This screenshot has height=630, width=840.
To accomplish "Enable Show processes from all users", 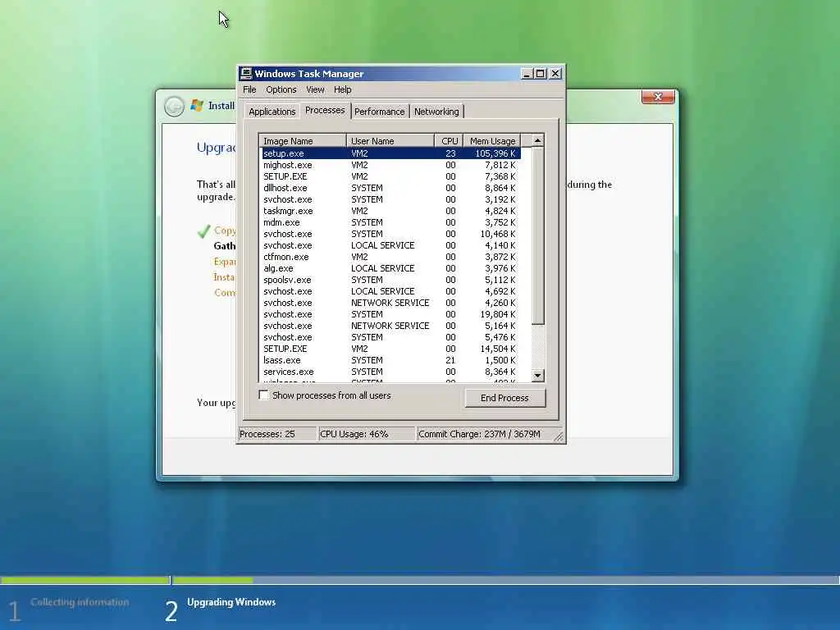I will 263,395.
